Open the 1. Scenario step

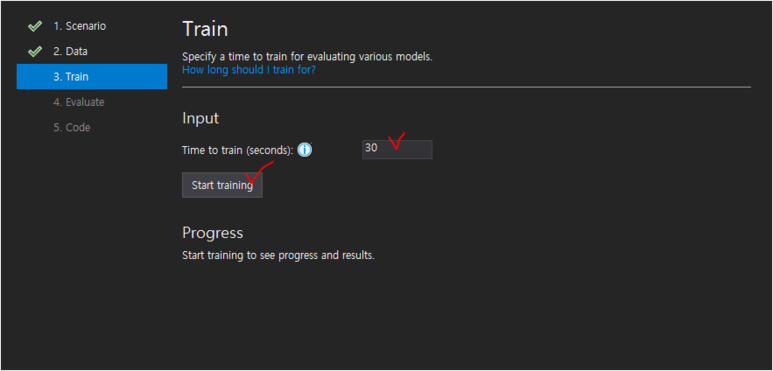(x=79, y=26)
